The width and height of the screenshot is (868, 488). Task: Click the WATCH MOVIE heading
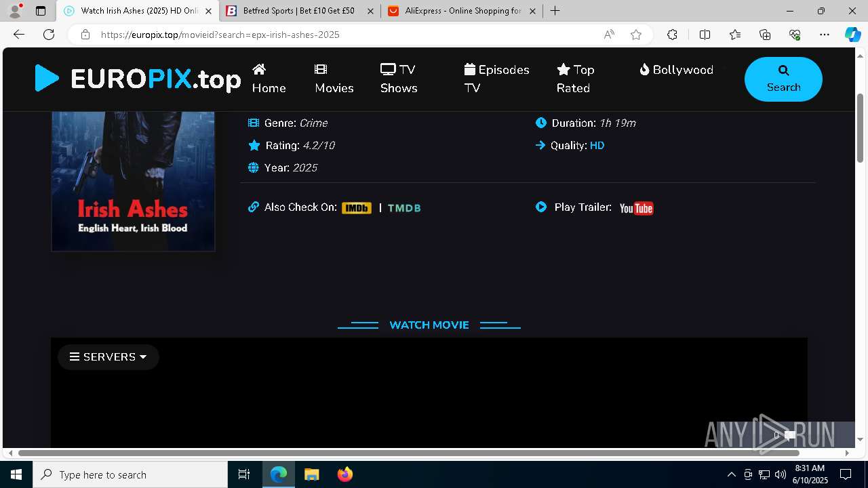[x=429, y=325]
